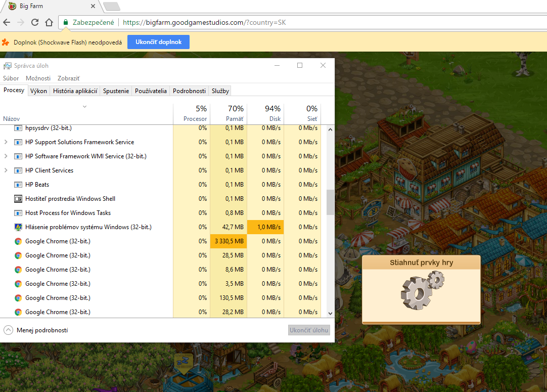Click sort direction chevron above Názov

(84, 106)
